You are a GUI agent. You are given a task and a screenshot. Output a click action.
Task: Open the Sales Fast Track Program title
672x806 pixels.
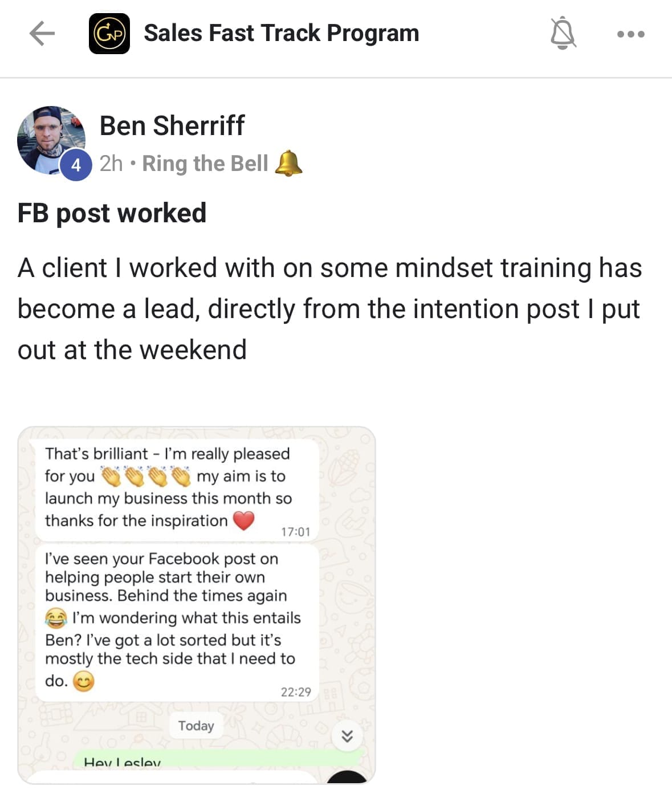point(281,33)
